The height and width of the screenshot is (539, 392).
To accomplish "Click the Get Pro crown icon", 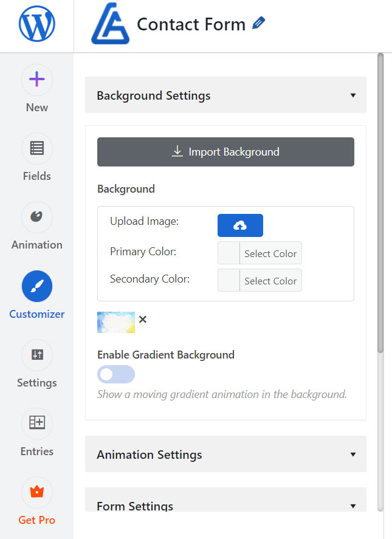I will click(x=36, y=492).
